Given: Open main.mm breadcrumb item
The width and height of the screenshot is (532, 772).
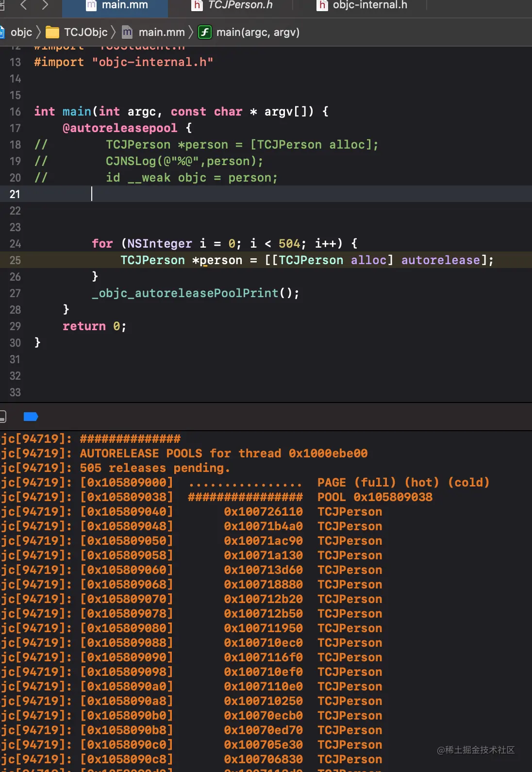Looking at the screenshot, I should (162, 33).
